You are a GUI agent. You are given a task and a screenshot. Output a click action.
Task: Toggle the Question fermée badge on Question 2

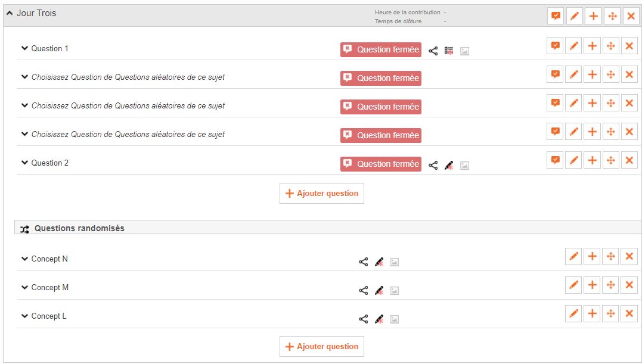click(381, 164)
